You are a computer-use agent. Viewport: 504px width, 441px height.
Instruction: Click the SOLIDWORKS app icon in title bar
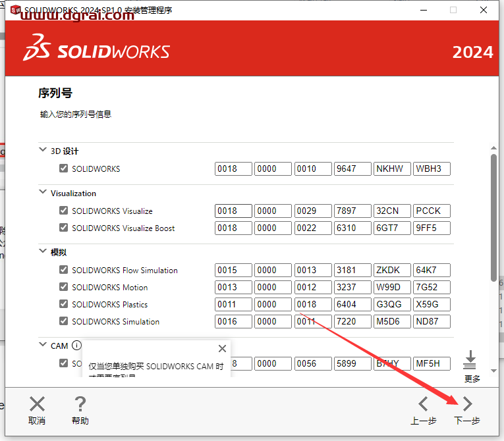coord(15,10)
